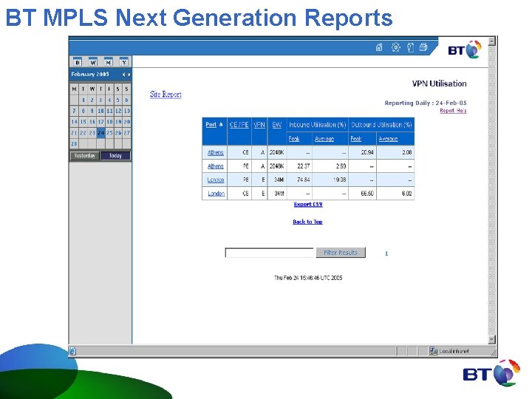Sort table by CE/PE column header

pos(239,125)
